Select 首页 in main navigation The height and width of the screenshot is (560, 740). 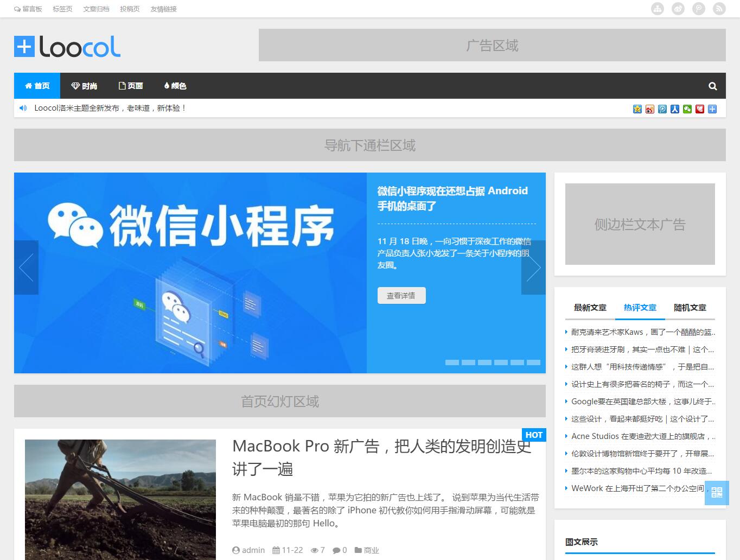37,86
